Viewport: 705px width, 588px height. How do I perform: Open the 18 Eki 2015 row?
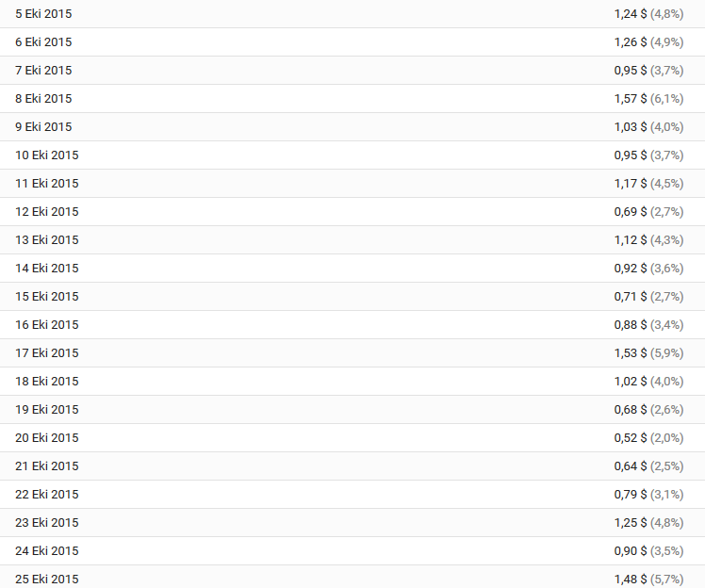pyautogui.click(x=352, y=382)
